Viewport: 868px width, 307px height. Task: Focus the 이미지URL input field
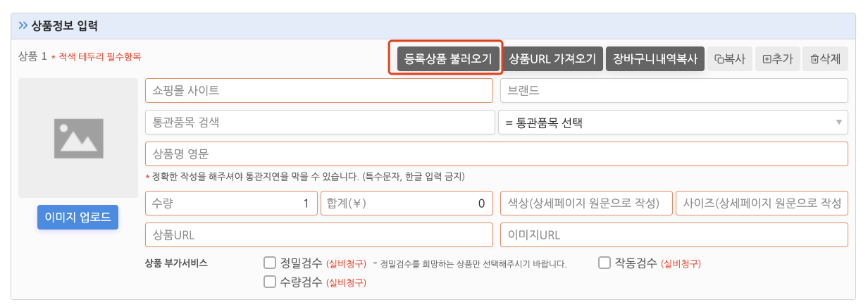click(x=674, y=234)
